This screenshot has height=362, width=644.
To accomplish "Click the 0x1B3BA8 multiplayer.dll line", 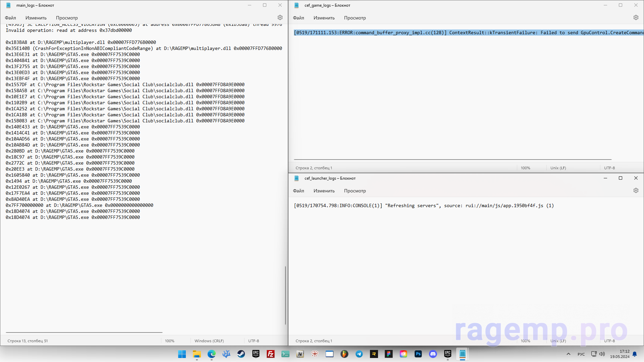I will click(x=81, y=42).
